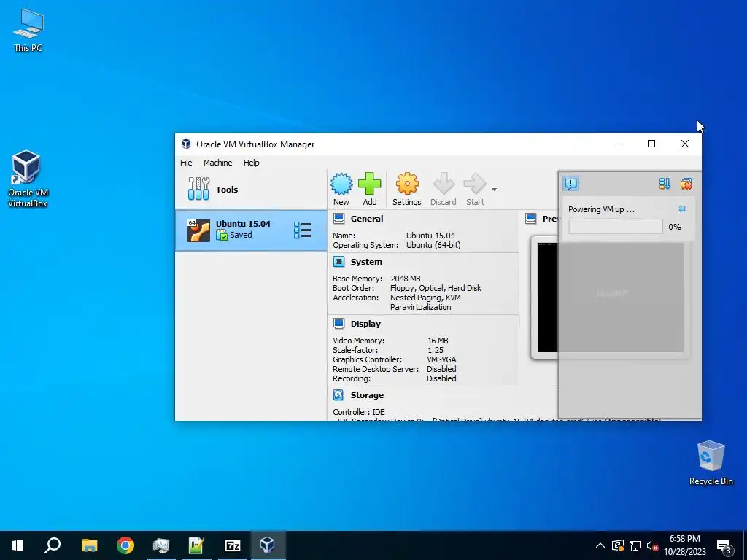The image size is (747, 560).
Task: Open the Help menu
Action: (x=251, y=163)
